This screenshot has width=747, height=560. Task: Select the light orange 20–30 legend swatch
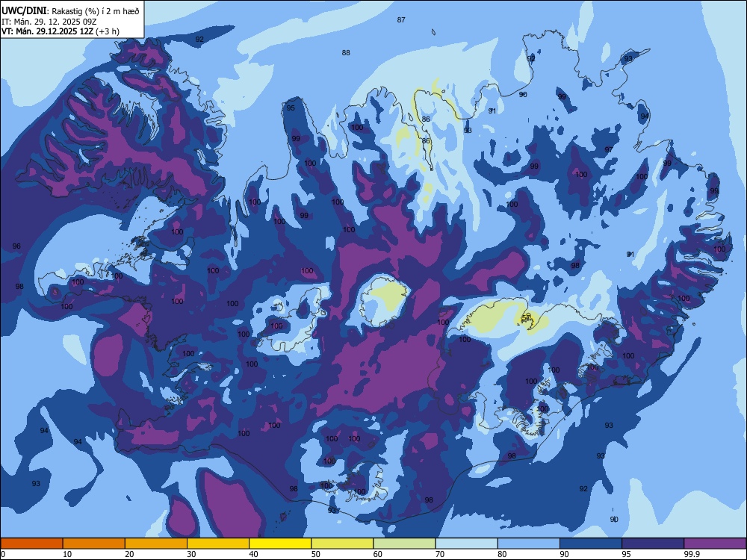click(x=156, y=544)
